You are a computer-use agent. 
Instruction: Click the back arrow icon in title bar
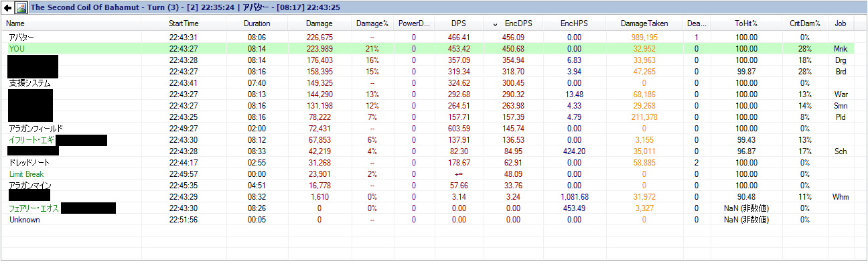point(7,8)
